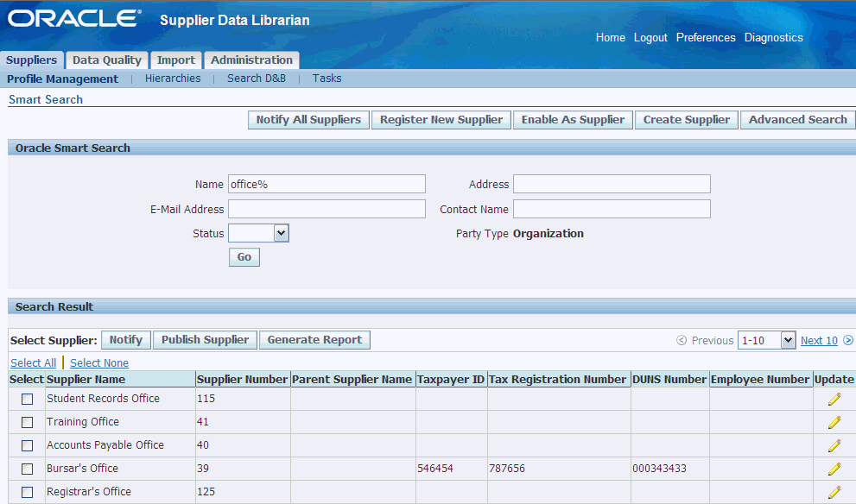Open the Hierarchies subtab
The height and width of the screenshot is (504, 856).
point(173,79)
